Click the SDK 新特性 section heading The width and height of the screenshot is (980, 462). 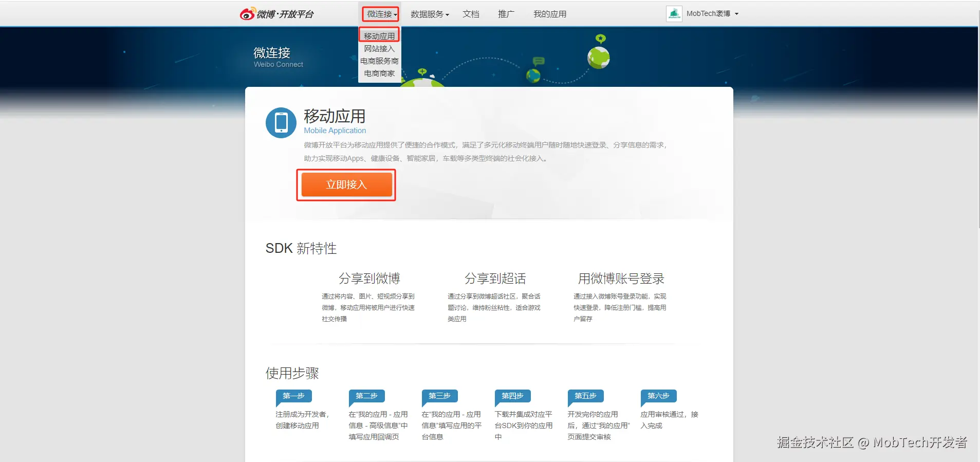[x=301, y=249]
